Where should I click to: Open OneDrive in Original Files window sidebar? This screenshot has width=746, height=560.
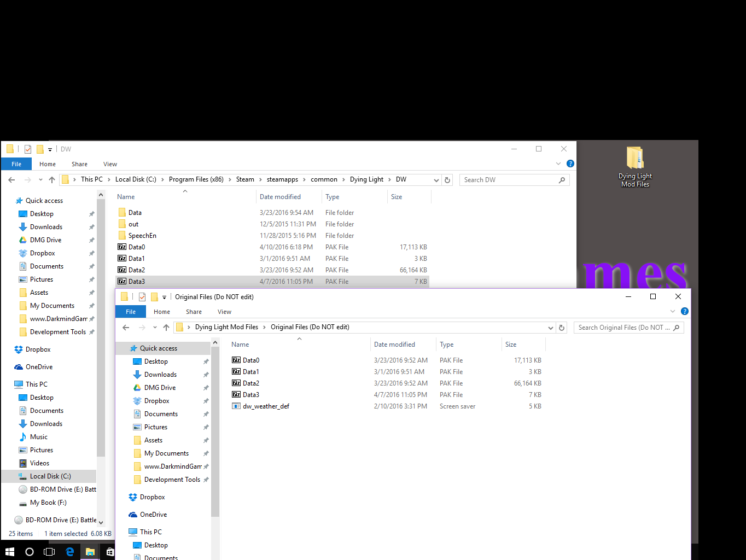153,515
